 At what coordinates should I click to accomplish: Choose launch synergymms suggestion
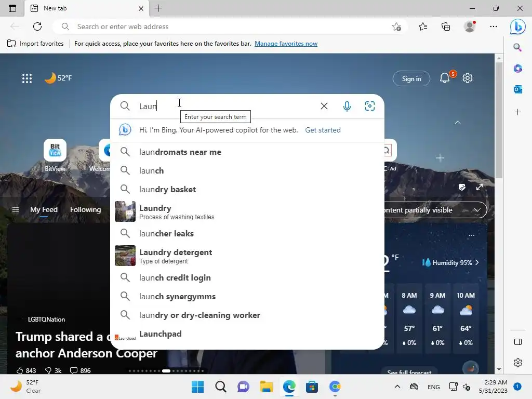point(247,296)
